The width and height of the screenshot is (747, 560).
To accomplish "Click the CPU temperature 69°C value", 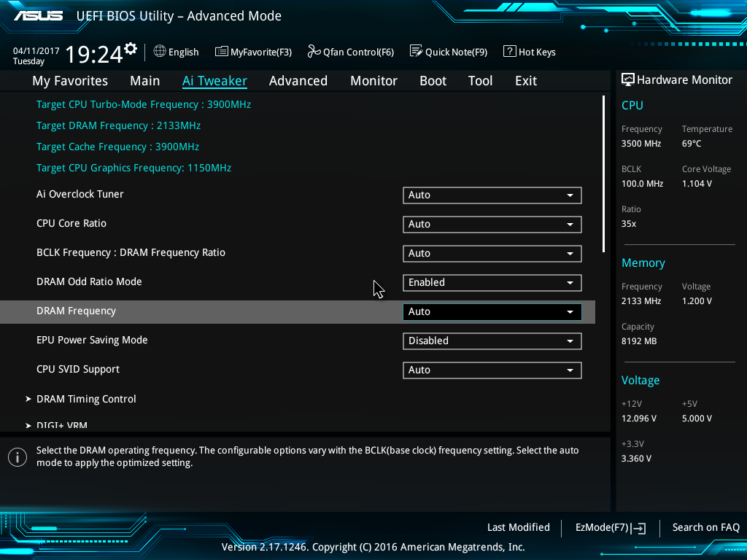I will click(x=692, y=144).
